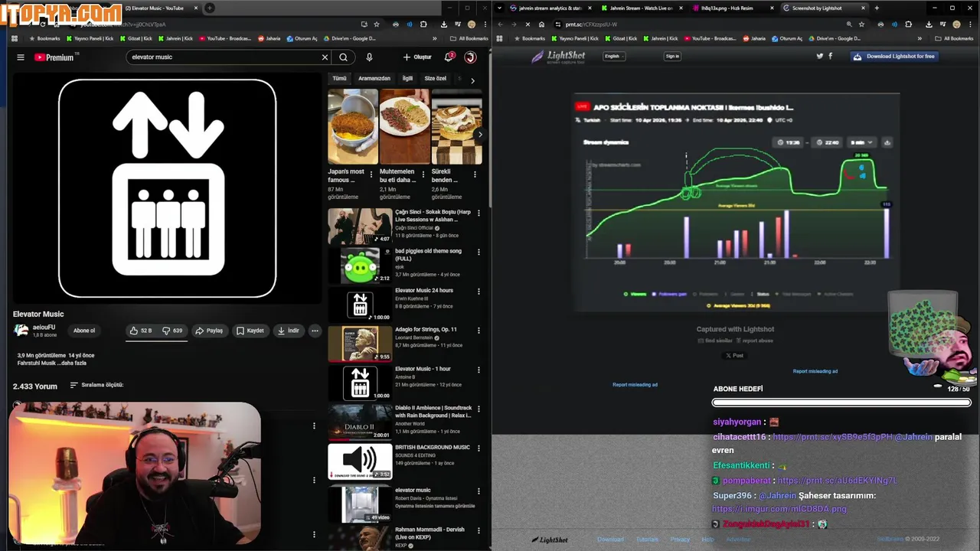The height and width of the screenshot is (551, 980).
Task: Go back in the Lightshot browser window
Action: coord(500,24)
